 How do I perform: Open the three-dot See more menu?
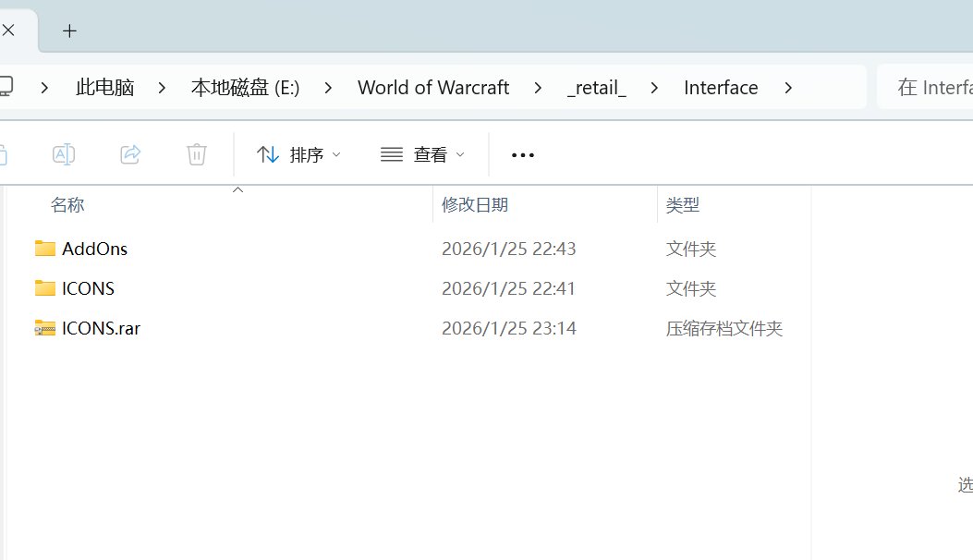[x=522, y=155]
